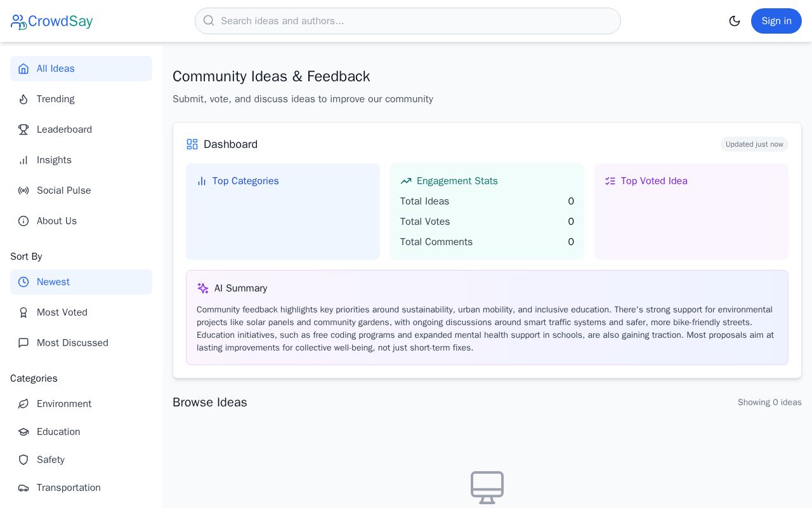Click the Sign in button
Viewport: 812px width, 508px height.
[776, 21]
